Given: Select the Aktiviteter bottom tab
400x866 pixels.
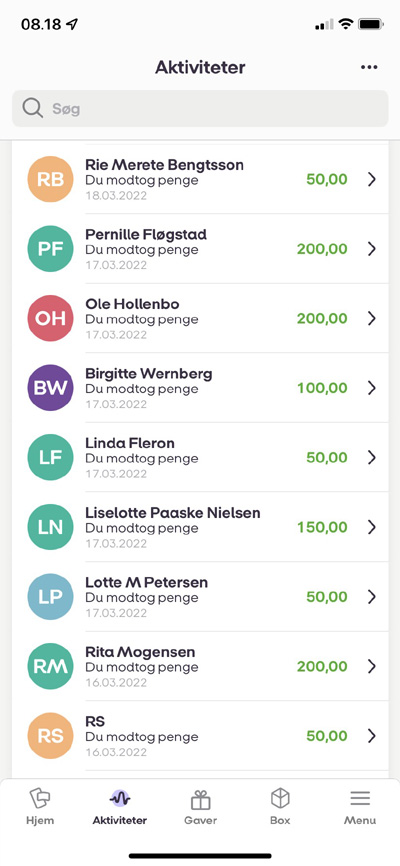Looking at the screenshot, I should pos(120,806).
